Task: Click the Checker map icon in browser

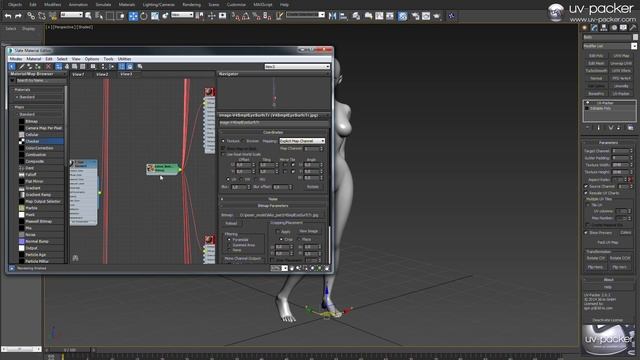Action: tap(22, 141)
